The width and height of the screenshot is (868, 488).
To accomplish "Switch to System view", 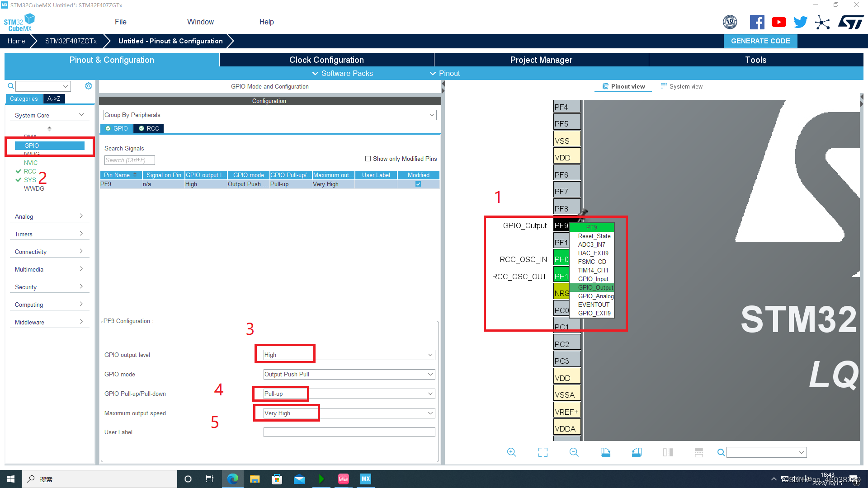I will (x=682, y=86).
